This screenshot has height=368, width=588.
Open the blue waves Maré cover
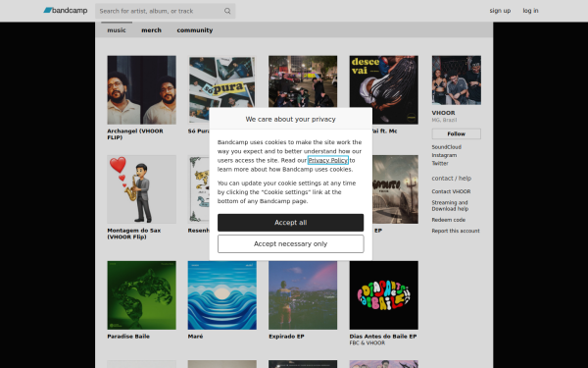(x=222, y=295)
